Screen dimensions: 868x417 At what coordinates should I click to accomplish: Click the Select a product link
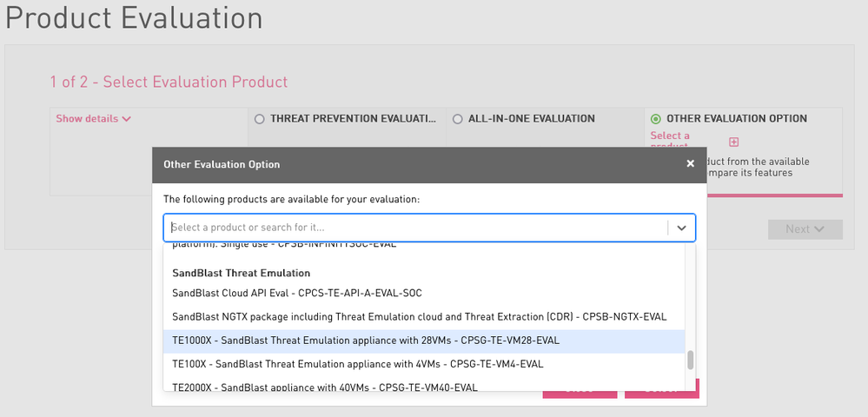(670, 140)
